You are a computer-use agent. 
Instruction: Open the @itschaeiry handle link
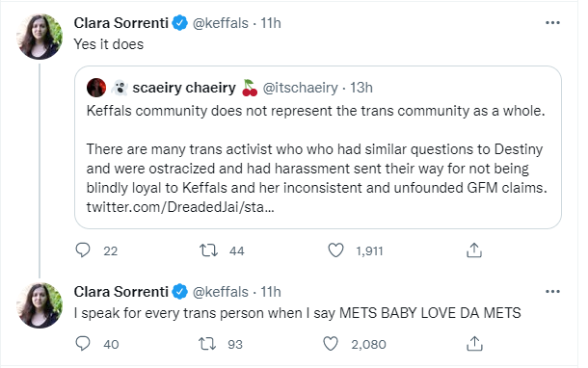[301, 88]
